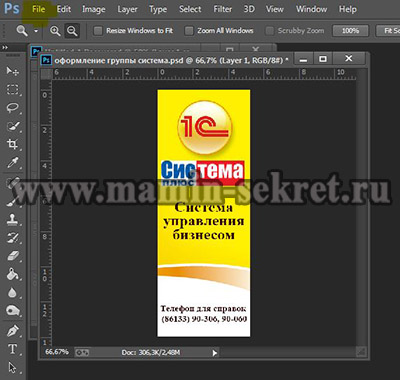
Task: Select the Pen tool
Action: point(13,331)
